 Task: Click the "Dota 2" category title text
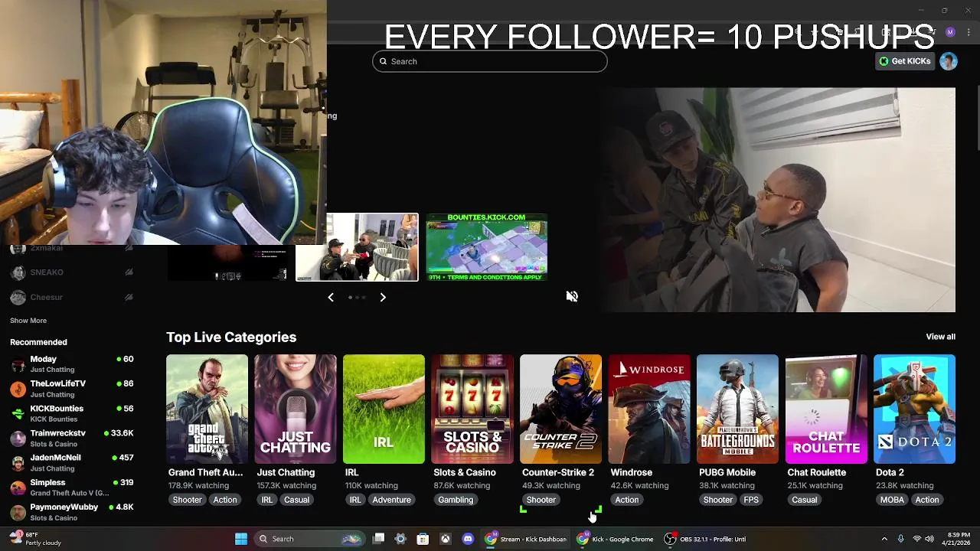tap(890, 472)
